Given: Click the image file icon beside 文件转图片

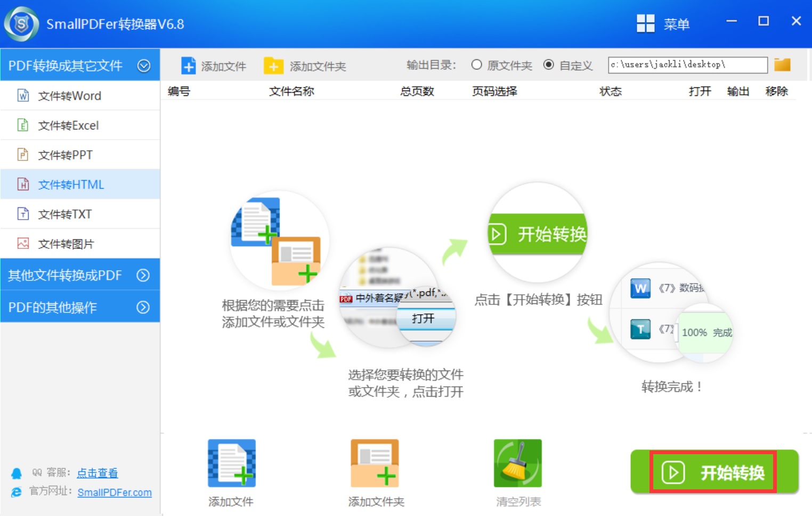Looking at the screenshot, I should point(23,244).
